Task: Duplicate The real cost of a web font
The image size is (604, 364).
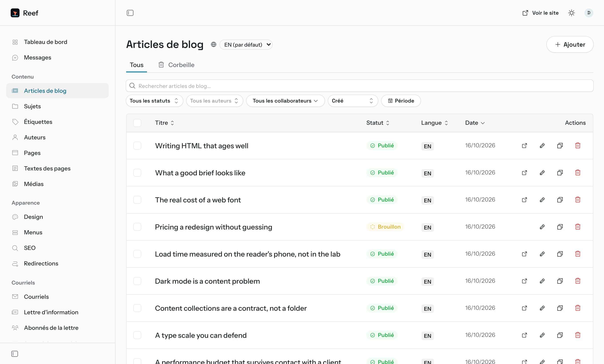Action: tap(560, 200)
